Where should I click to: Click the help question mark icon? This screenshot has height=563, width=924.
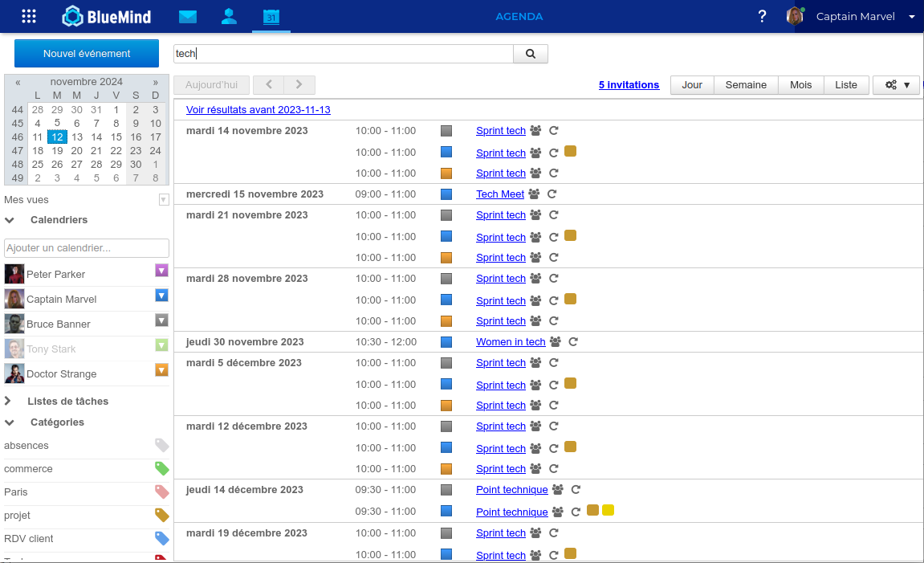click(762, 16)
